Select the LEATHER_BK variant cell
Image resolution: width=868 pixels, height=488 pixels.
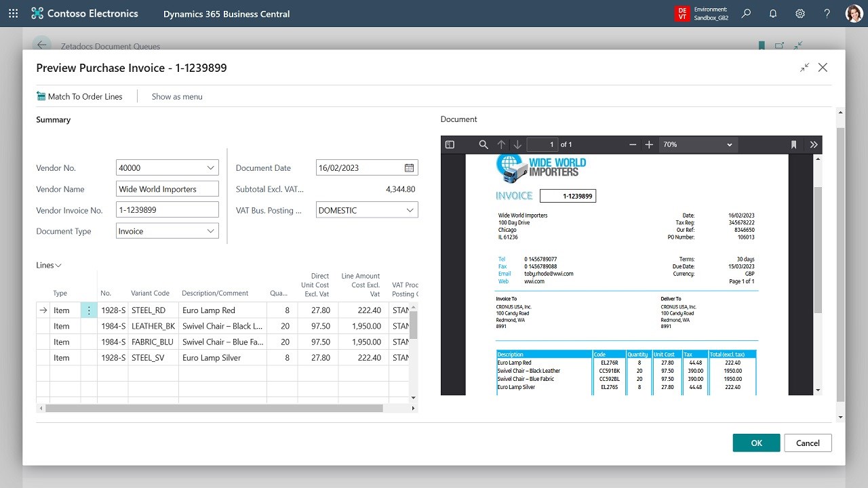pyautogui.click(x=153, y=326)
